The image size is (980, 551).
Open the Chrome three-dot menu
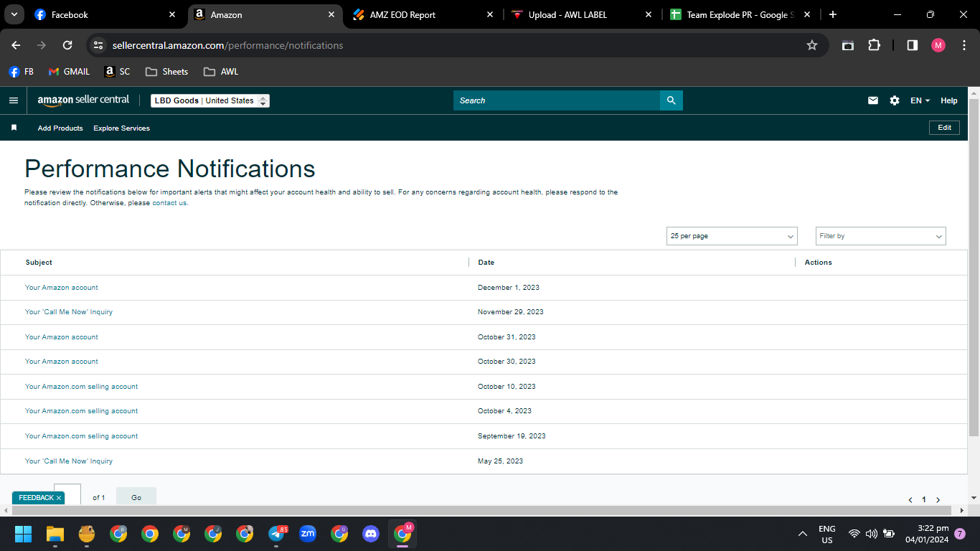pos(964,45)
